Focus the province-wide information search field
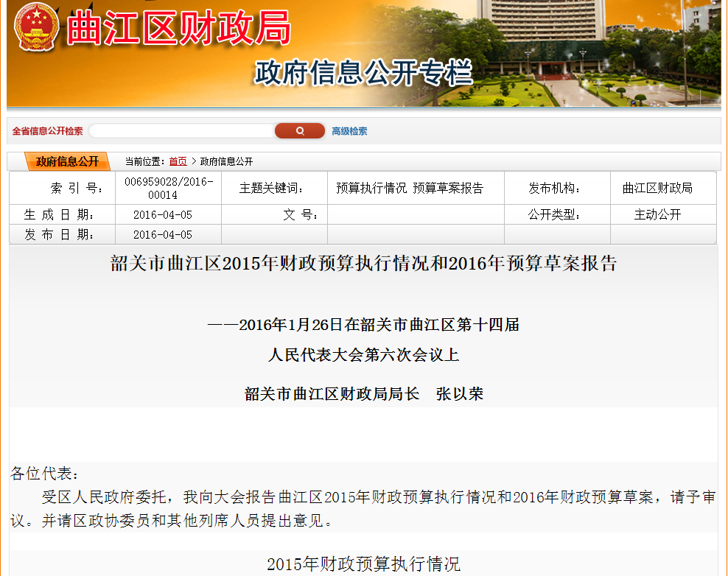The height and width of the screenshot is (576, 728). click(x=181, y=131)
